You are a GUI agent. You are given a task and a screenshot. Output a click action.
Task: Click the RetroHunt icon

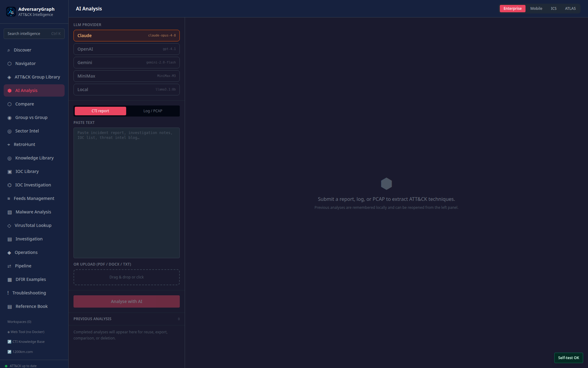[x=9, y=145]
